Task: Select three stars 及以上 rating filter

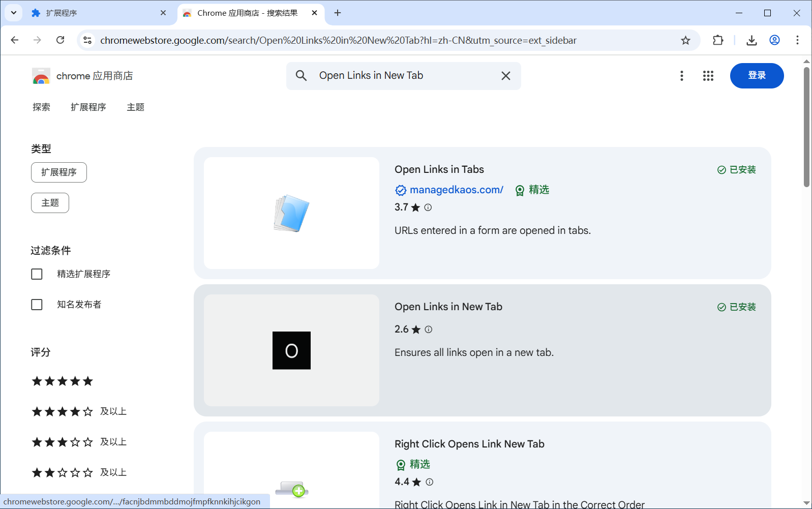Action: 79,442
